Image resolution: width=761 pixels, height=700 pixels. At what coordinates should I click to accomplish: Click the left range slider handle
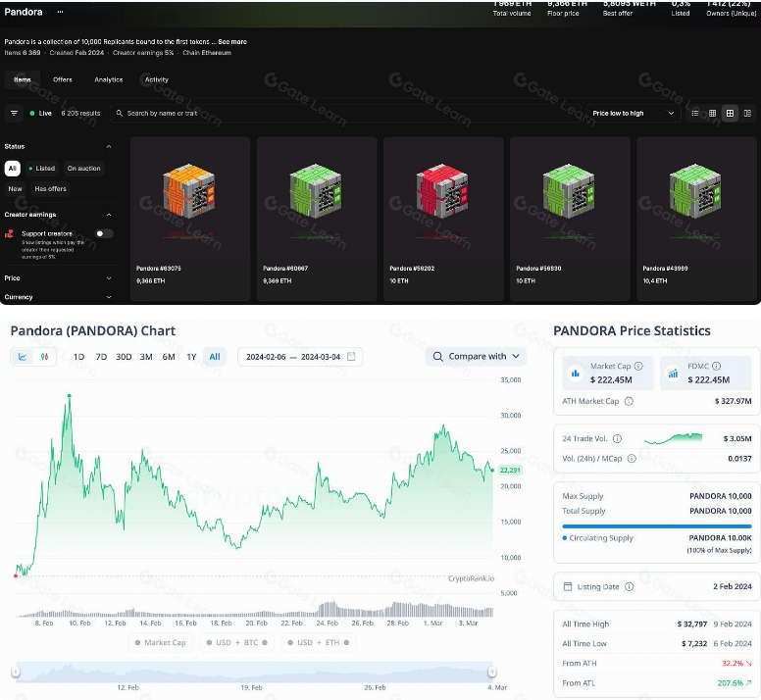[16, 672]
